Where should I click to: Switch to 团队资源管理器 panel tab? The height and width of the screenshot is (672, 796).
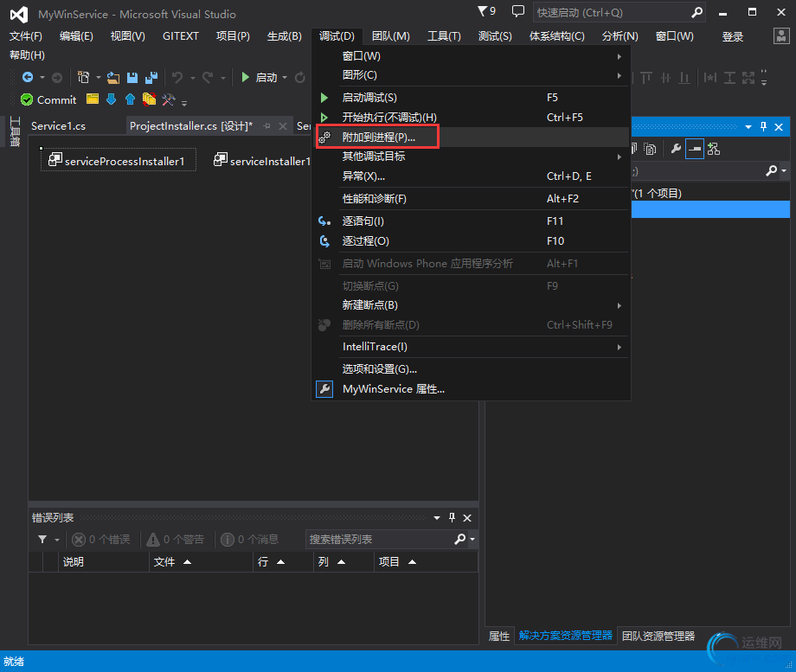pyautogui.click(x=658, y=636)
